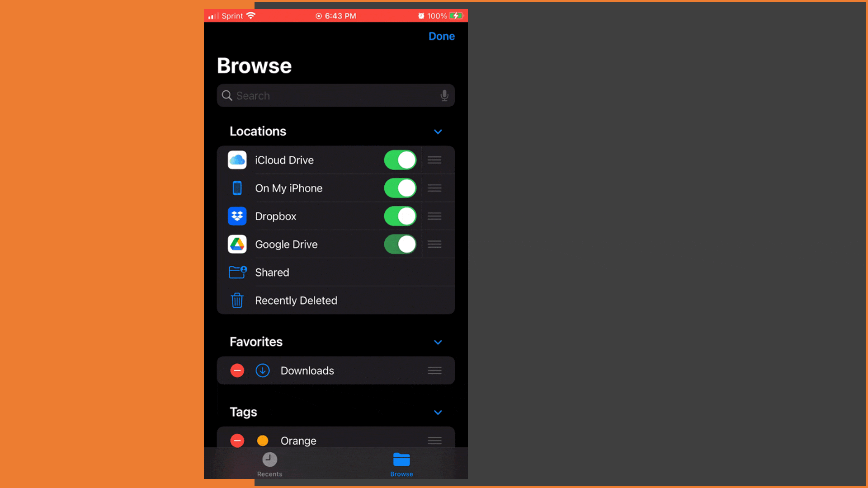
Task: Collapse the Favorites section chevron
Action: coord(438,342)
